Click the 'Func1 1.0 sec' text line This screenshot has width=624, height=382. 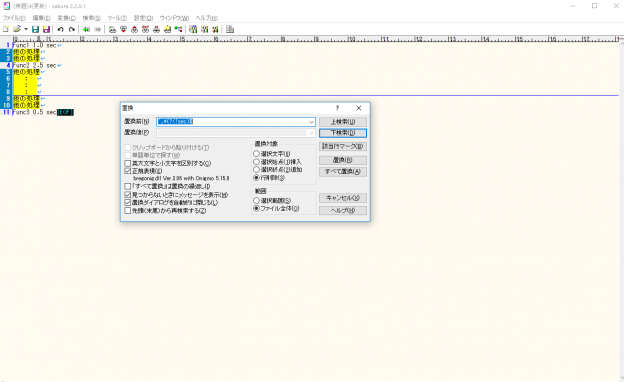(x=34, y=45)
